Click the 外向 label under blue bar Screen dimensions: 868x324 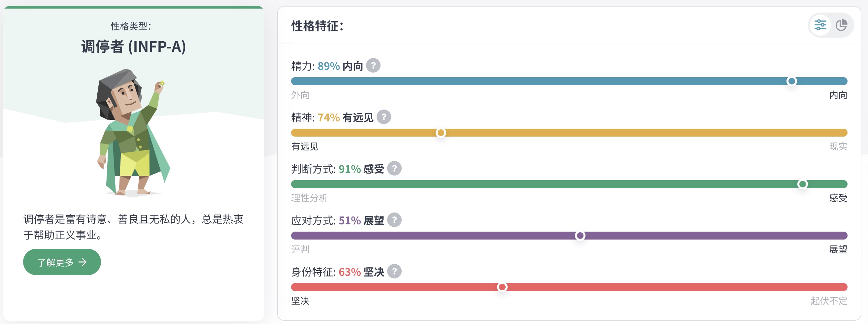[300, 95]
